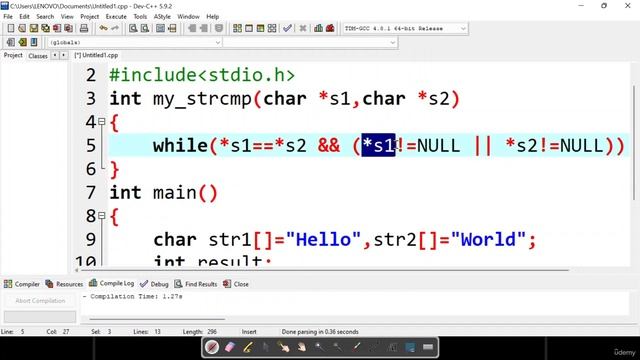Click the New file toolbar icon
This screenshot has width=640, height=360.
[11, 28]
